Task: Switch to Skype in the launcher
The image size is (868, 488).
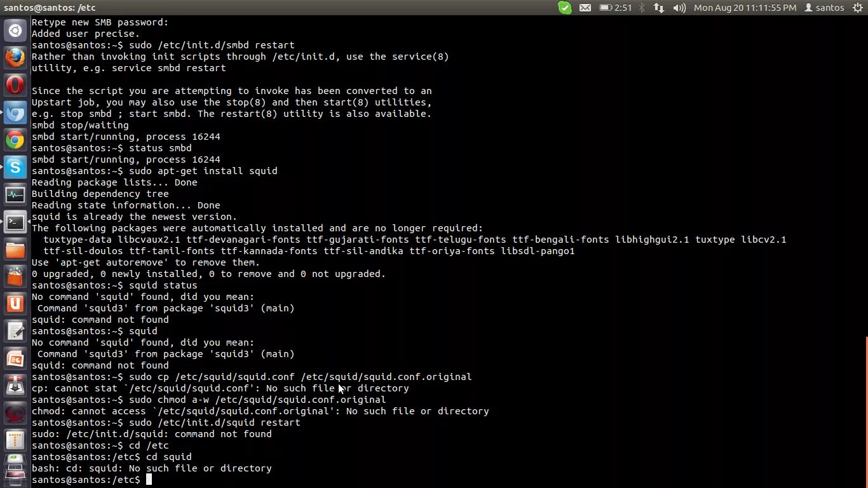Action: coord(15,168)
